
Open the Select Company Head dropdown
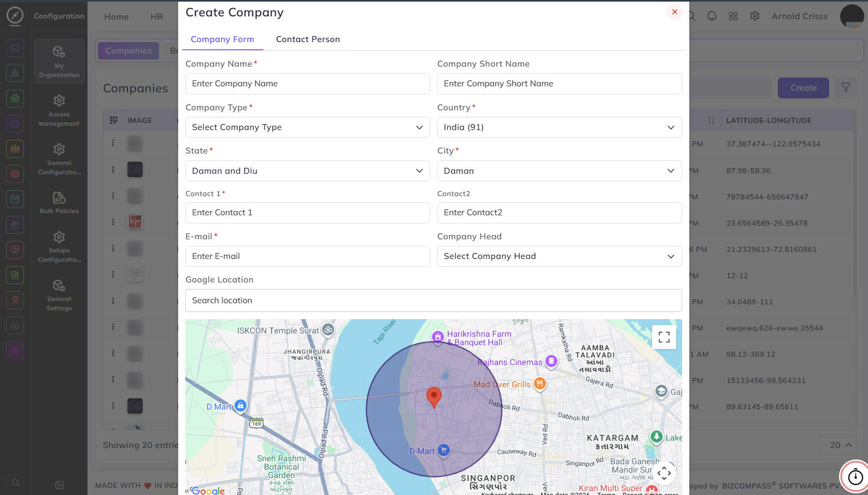(x=560, y=256)
